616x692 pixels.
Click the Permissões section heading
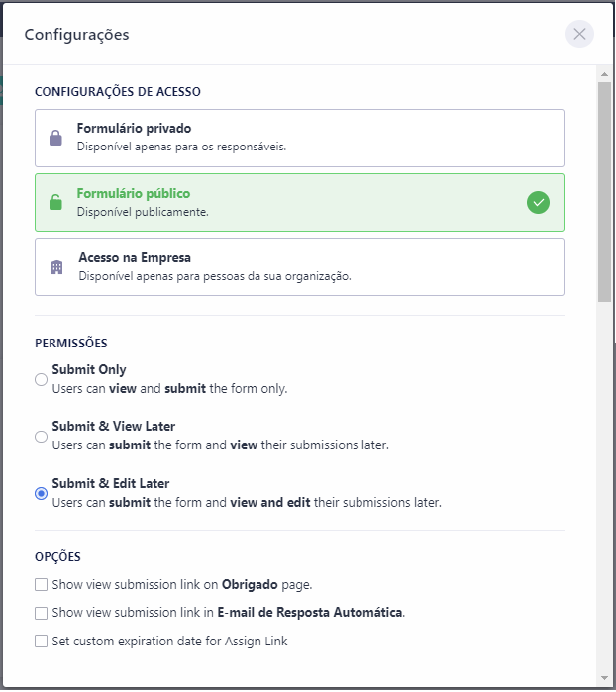70,344
